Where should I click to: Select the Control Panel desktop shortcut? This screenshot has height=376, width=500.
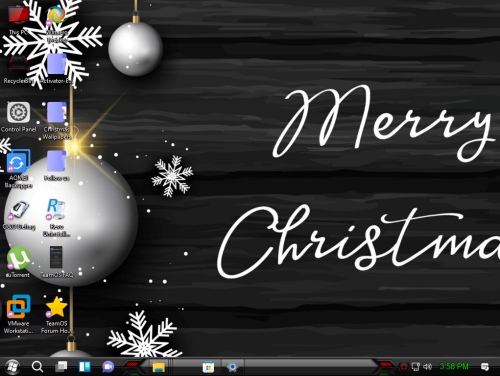tap(18, 117)
